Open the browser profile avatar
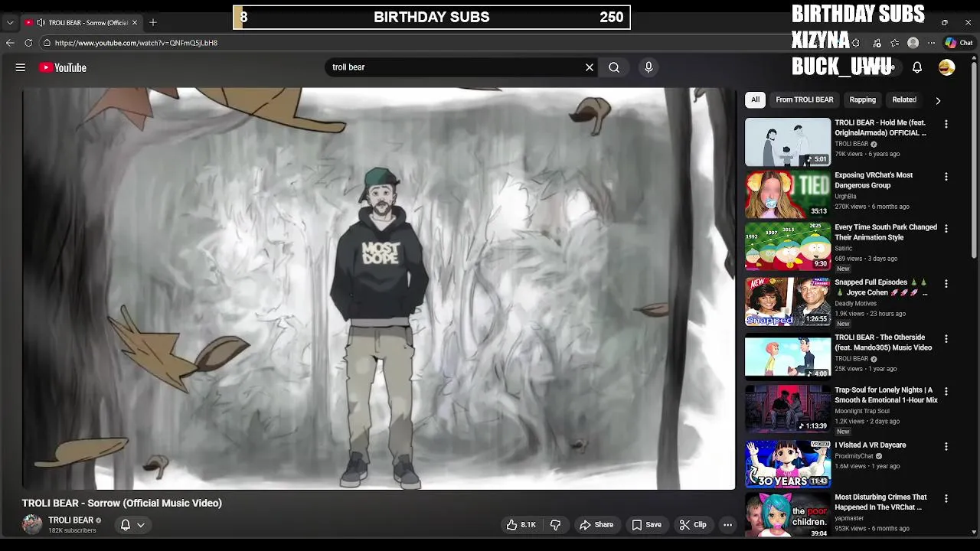 pyautogui.click(x=913, y=43)
